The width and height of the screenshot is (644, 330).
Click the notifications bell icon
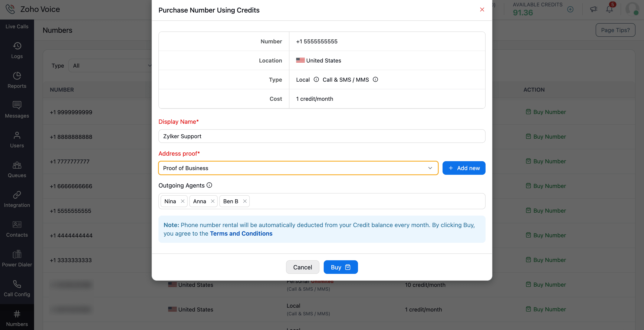click(609, 10)
